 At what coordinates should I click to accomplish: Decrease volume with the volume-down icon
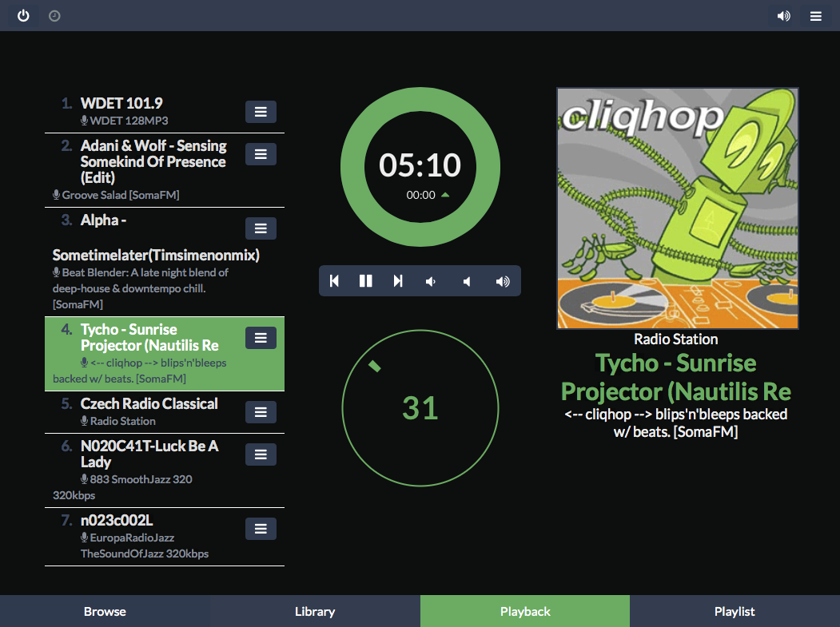pos(431,282)
